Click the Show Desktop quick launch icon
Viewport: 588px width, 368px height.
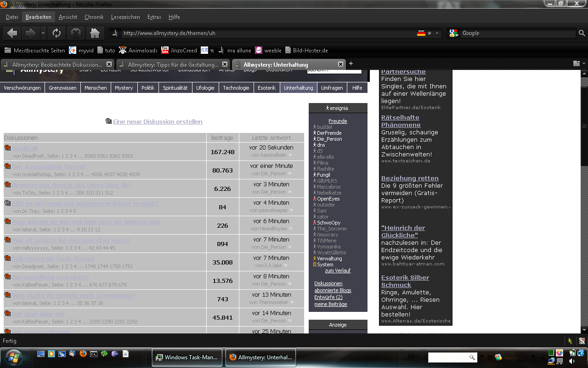41,354
